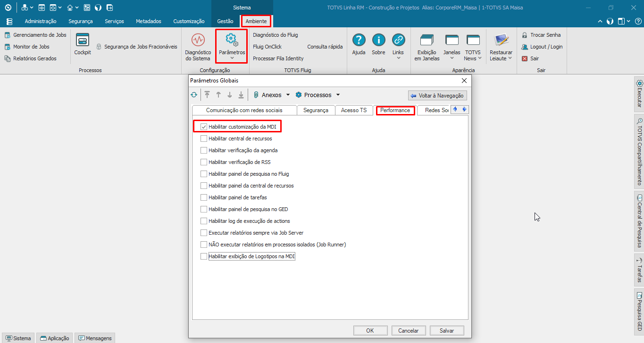Click the Salvar button

(x=447, y=330)
